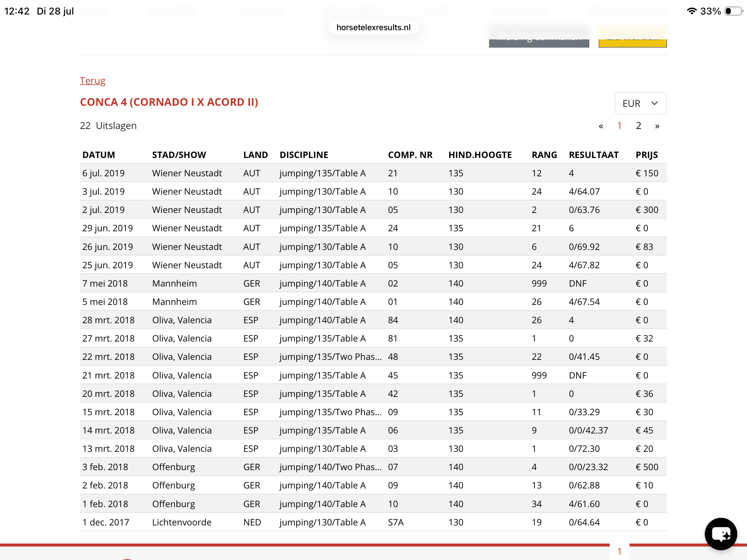This screenshot has height=560, width=747.
Task: Open the chat support bubble icon
Action: (721, 534)
